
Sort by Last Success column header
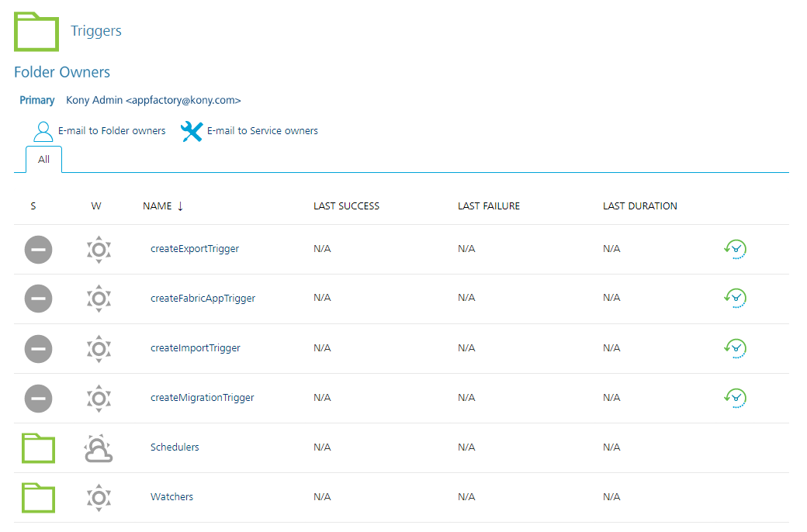[346, 206]
